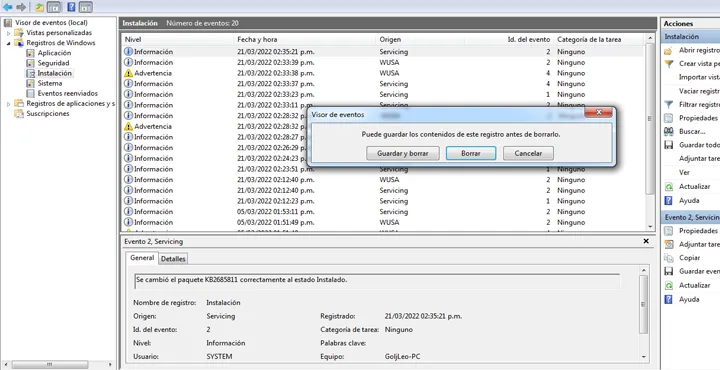The width and height of the screenshot is (720, 370).
Task: Click the Abrir registro folder icon in Acciones
Action: [x=669, y=50]
